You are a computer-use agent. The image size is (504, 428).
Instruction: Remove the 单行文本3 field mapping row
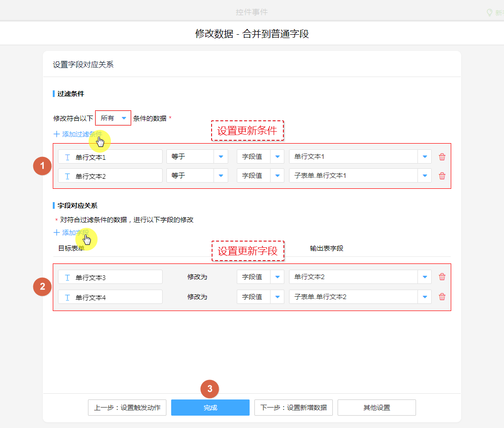click(442, 277)
